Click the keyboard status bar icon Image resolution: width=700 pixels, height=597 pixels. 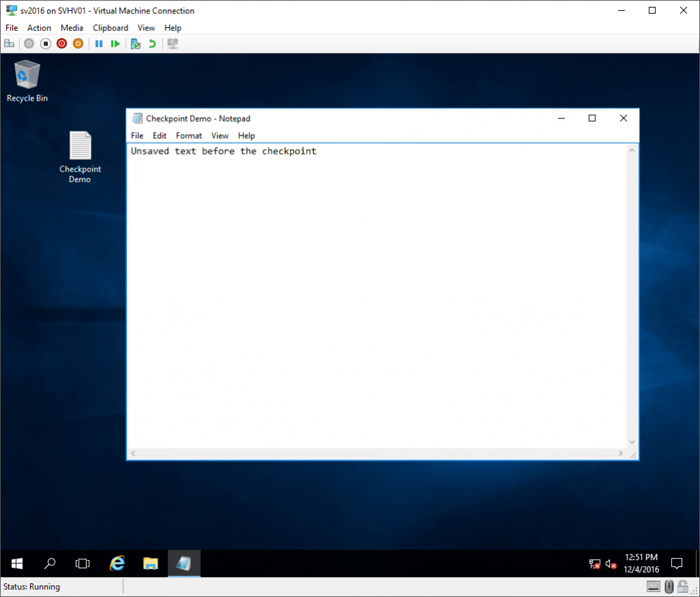point(653,586)
